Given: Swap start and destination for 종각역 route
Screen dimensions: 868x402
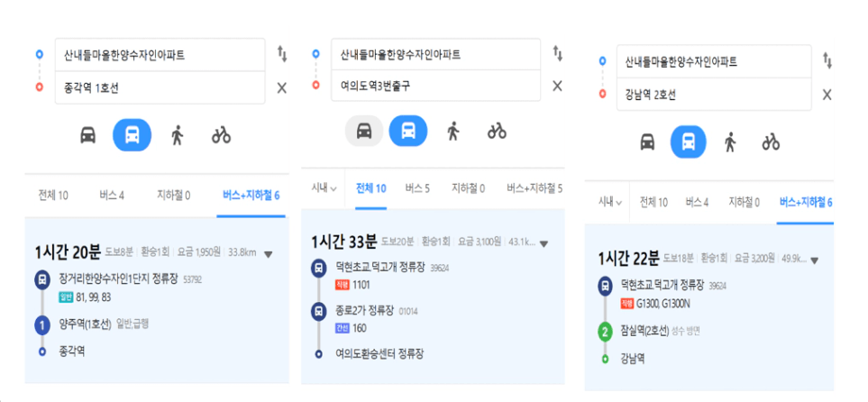Looking at the screenshot, I should (x=282, y=54).
